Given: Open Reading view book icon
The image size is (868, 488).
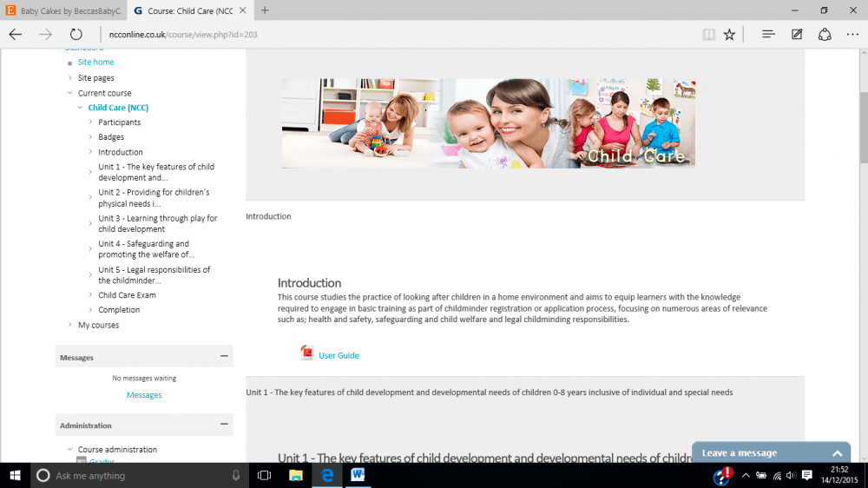Looking at the screenshot, I should tap(709, 35).
